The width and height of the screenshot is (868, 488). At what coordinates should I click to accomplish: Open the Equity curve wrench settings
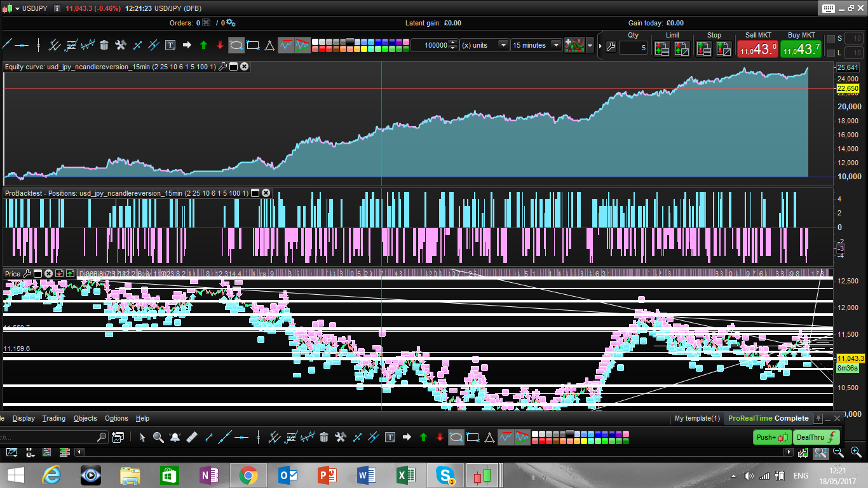point(222,67)
